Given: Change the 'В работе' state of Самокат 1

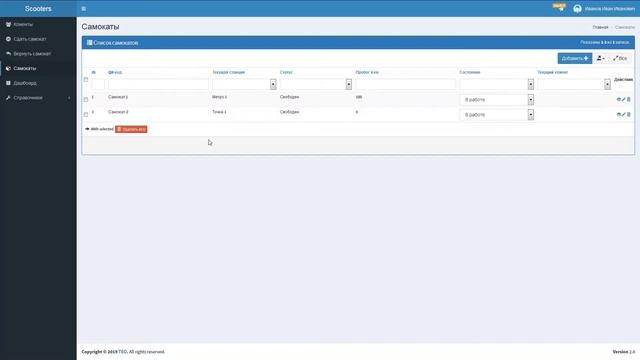Looking at the screenshot, I should pyautogui.click(x=497, y=100).
